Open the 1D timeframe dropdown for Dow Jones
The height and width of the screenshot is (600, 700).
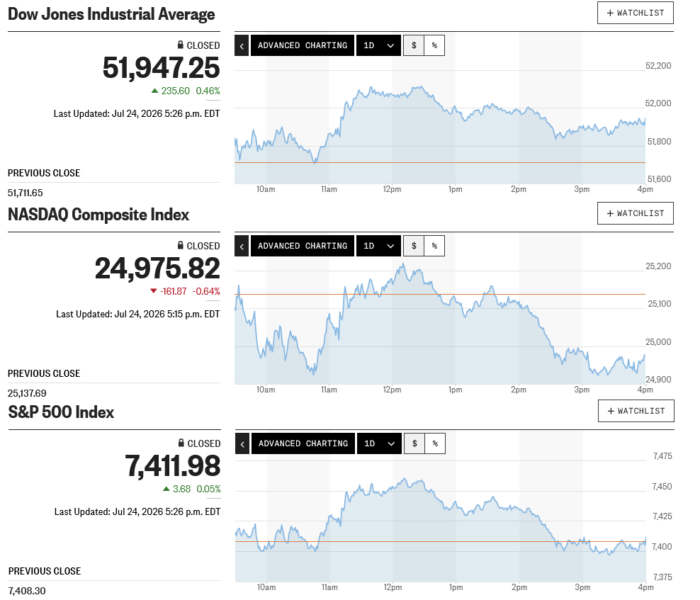pos(378,45)
